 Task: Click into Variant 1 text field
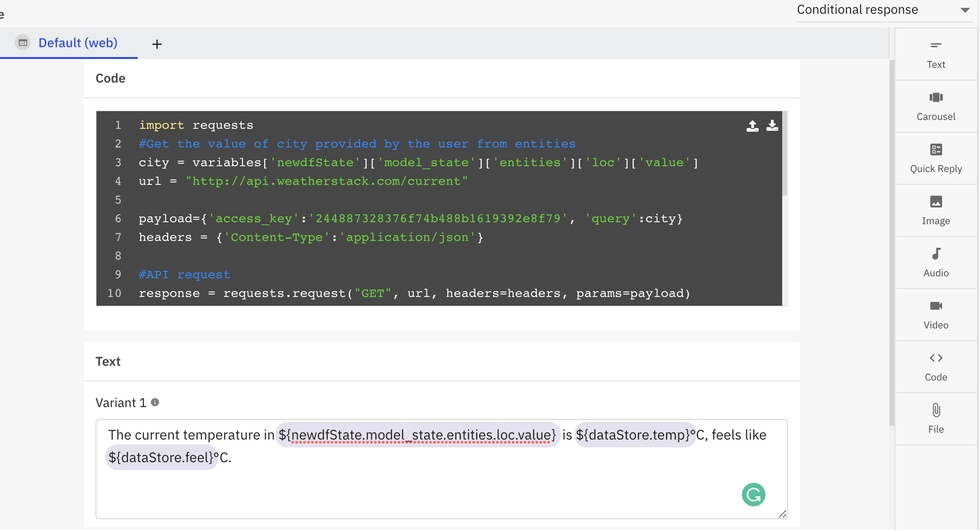coord(441,469)
